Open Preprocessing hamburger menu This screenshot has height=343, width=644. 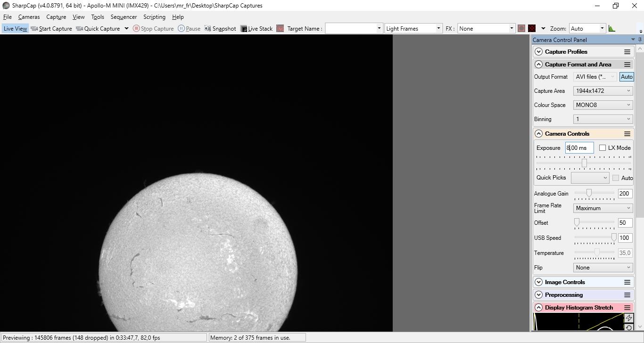pos(627,295)
